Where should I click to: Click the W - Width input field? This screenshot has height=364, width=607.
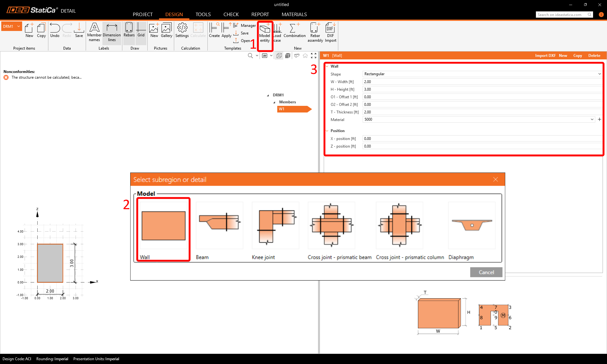click(482, 82)
